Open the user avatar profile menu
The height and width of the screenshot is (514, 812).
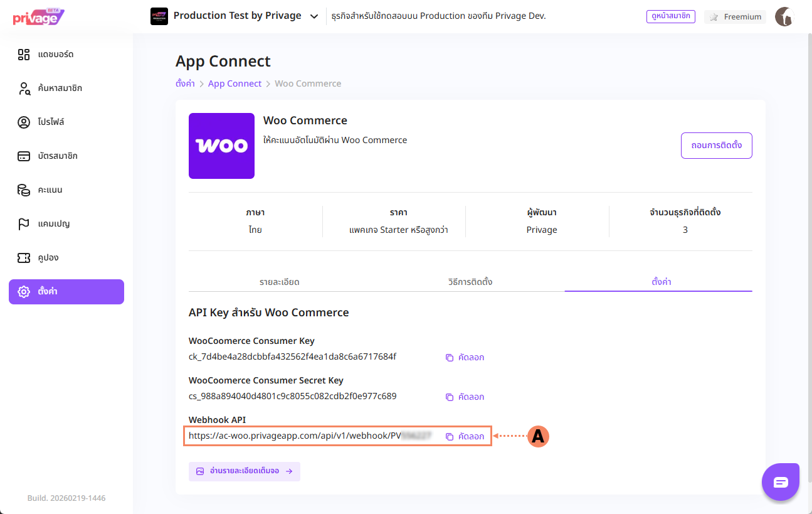[784, 17]
